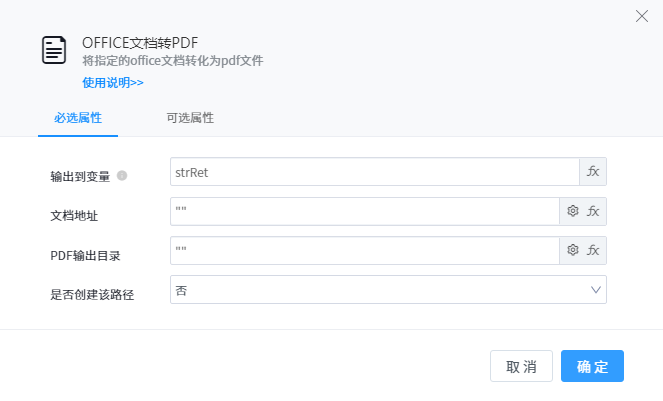This screenshot has width=663, height=401.
Task: Click the OFFICE document file icon
Action: [x=54, y=50]
